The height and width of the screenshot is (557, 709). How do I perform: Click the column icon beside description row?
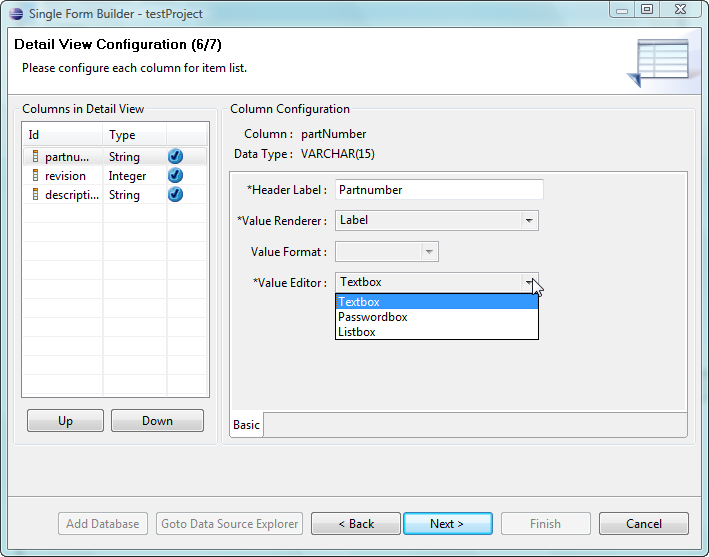(x=36, y=194)
